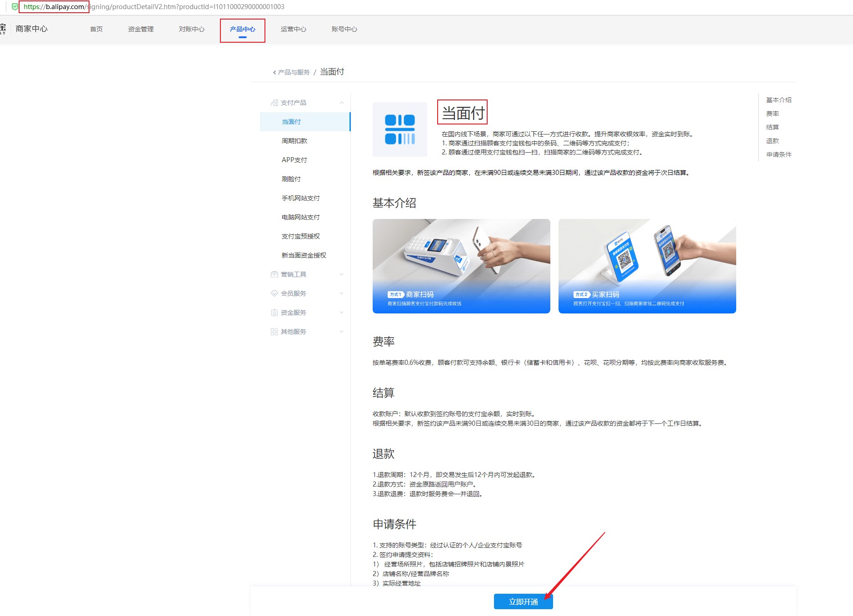Jump to 费率 anchor link

(x=773, y=114)
